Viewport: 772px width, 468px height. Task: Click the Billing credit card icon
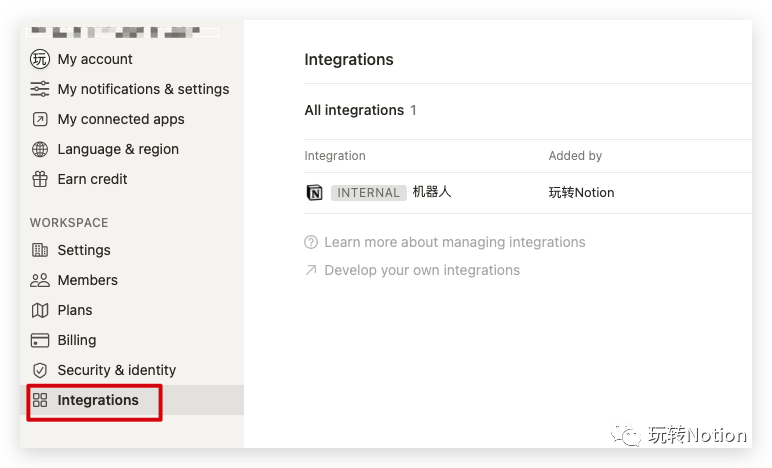coord(40,340)
